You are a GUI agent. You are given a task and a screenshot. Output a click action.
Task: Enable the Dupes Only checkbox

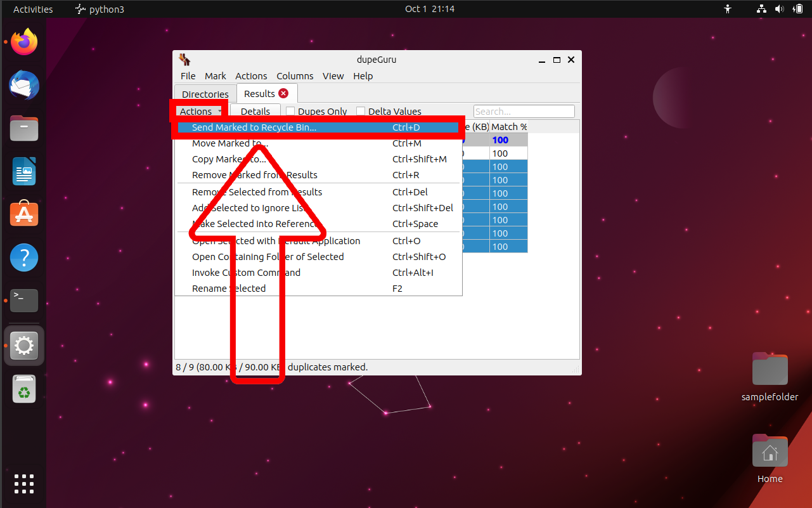tap(290, 111)
